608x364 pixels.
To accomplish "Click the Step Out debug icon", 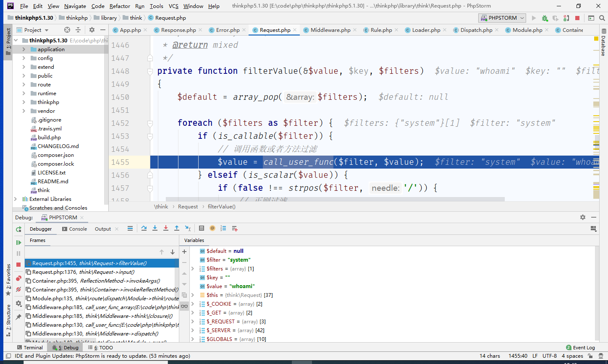I will (x=177, y=229).
